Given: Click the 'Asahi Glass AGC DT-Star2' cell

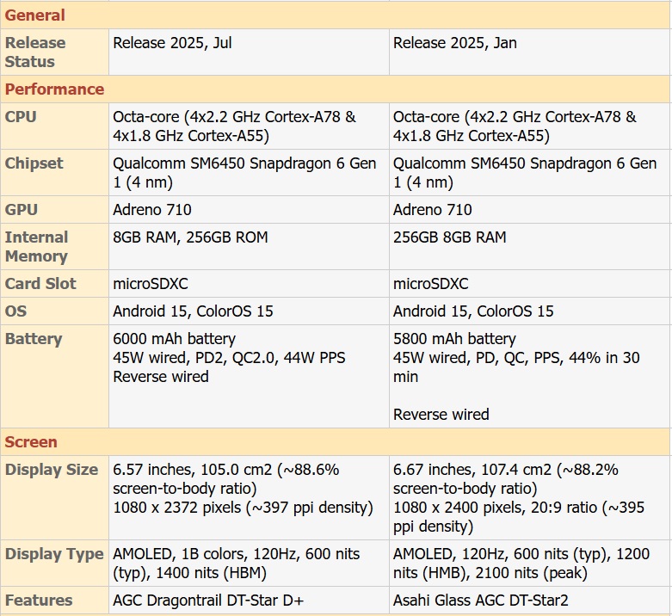Looking at the screenshot, I should pos(529,601).
